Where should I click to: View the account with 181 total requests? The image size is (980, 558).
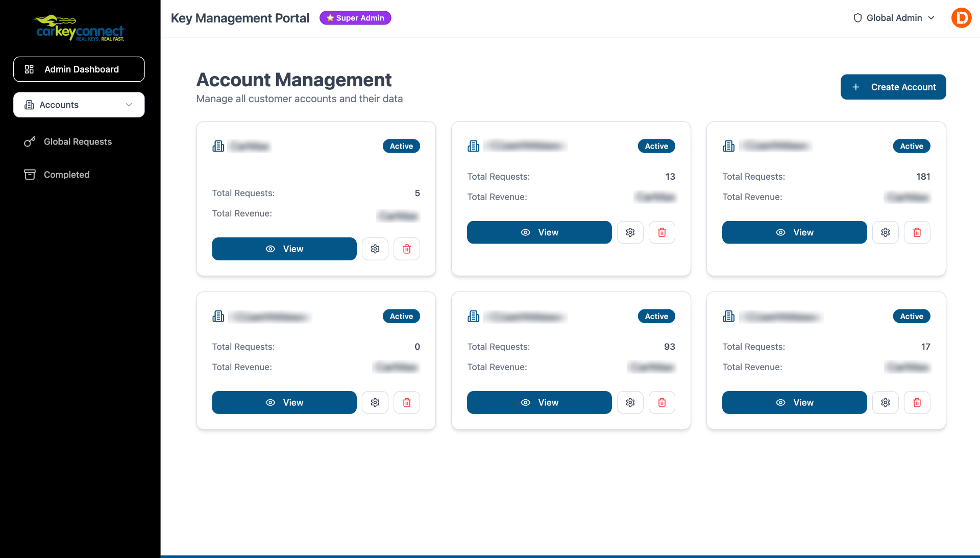click(x=795, y=232)
